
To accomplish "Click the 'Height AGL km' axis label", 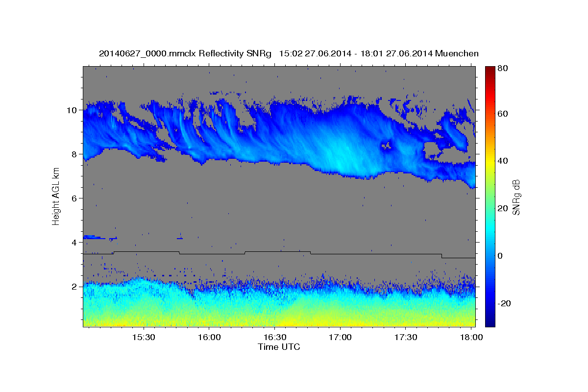I will point(56,196).
